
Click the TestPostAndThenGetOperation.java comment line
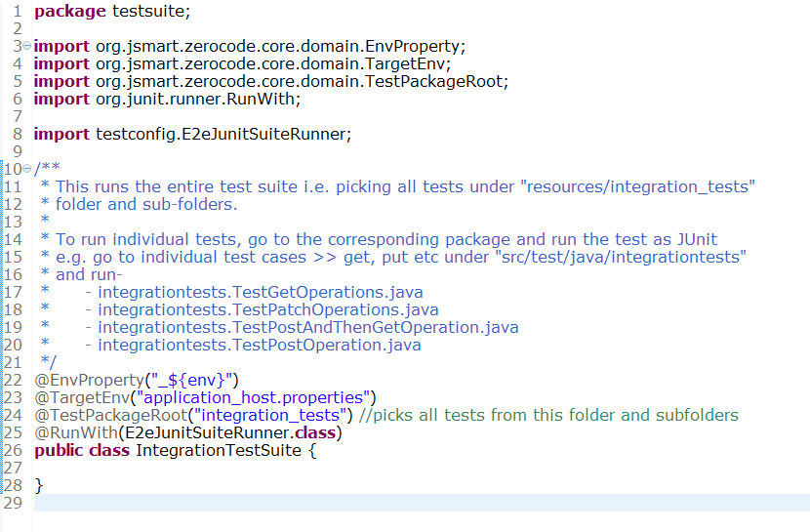pos(307,327)
